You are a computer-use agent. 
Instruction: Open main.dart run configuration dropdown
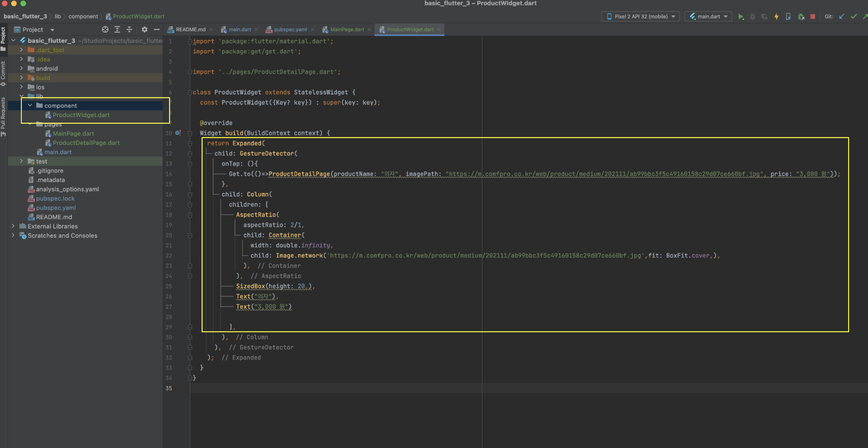pos(708,17)
